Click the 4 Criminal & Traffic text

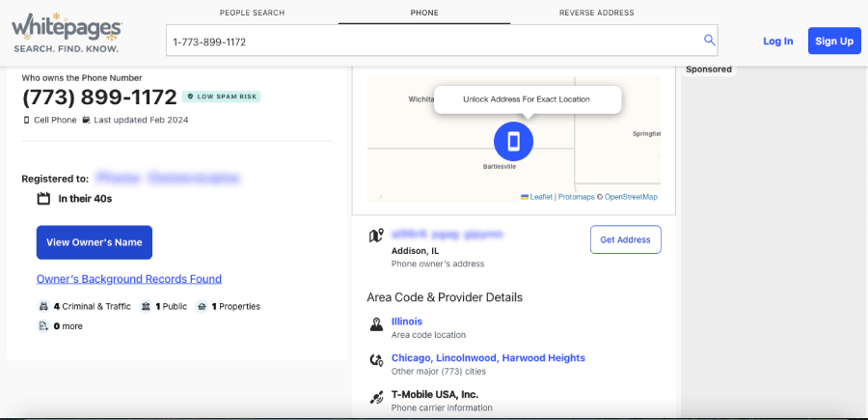[93, 306]
